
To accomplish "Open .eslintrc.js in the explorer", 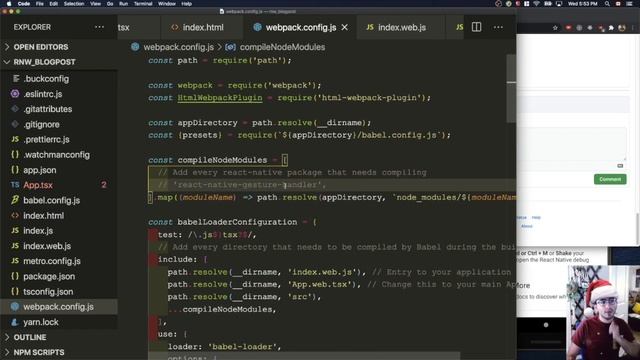I will point(42,94).
